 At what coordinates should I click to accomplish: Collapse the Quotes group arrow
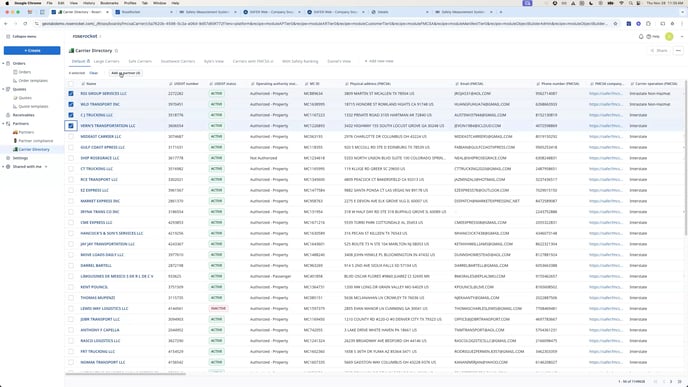click(4, 90)
